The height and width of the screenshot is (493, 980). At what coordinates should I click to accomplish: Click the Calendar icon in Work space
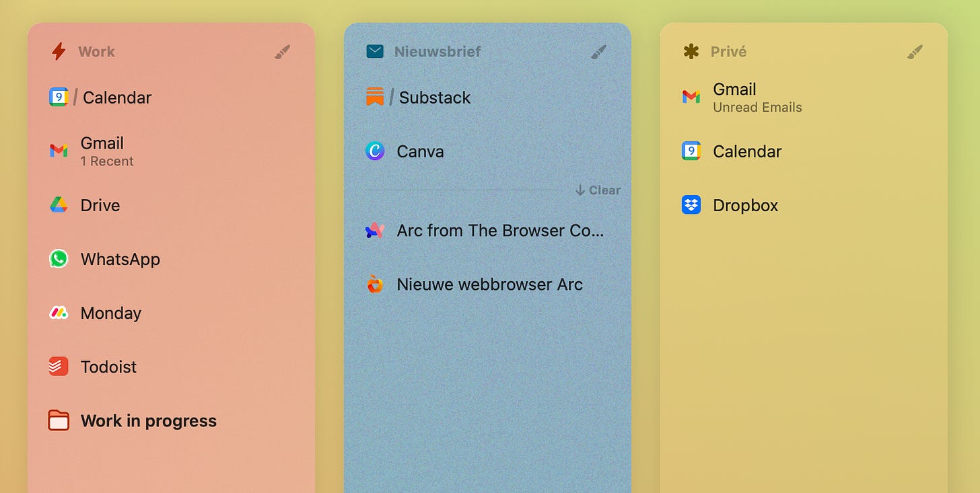point(59,98)
